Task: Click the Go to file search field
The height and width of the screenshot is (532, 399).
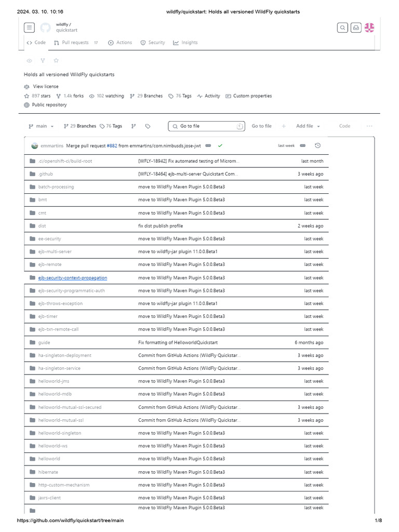Action: pos(206,126)
